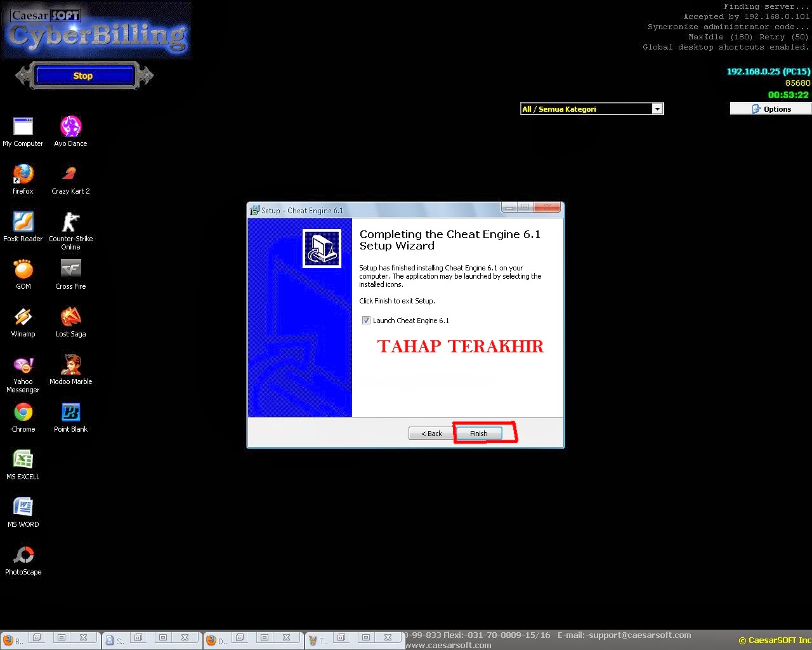Click the Completing the Cheat Engine 6.1 heading
Screen dimensions: 812x650
pos(450,240)
